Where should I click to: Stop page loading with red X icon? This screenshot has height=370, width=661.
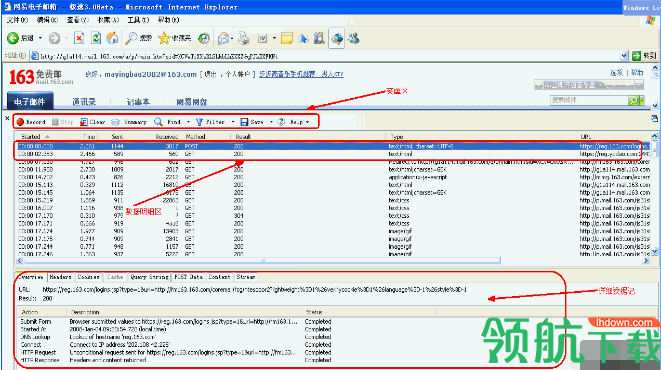(79, 38)
